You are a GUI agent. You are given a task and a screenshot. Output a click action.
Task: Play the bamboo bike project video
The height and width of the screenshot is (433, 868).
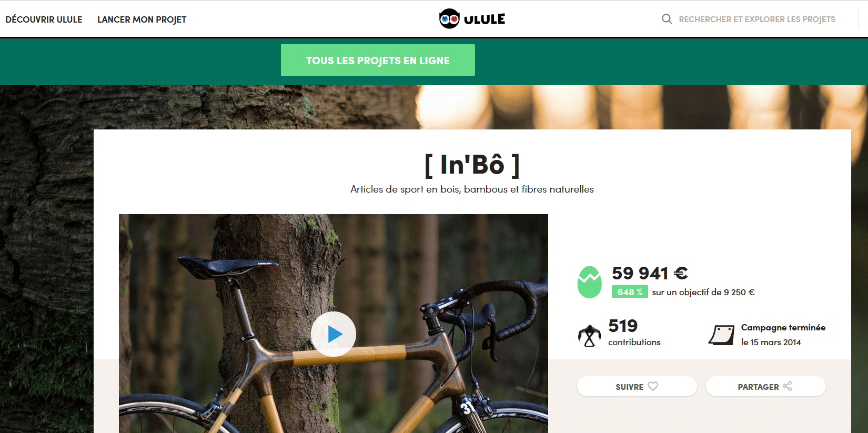pyautogui.click(x=334, y=334)
